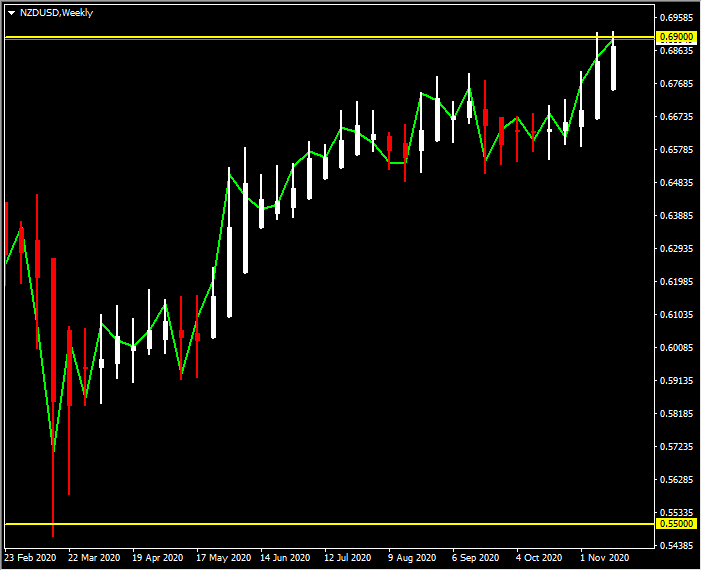Click the 1 Nov 2020 date label
This screenshot has width=702, height=571.
pos(604,557)
